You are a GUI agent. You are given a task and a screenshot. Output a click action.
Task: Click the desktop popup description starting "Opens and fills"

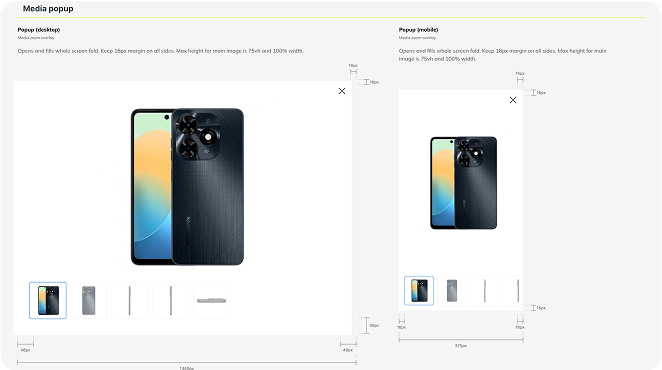[160, 51]
